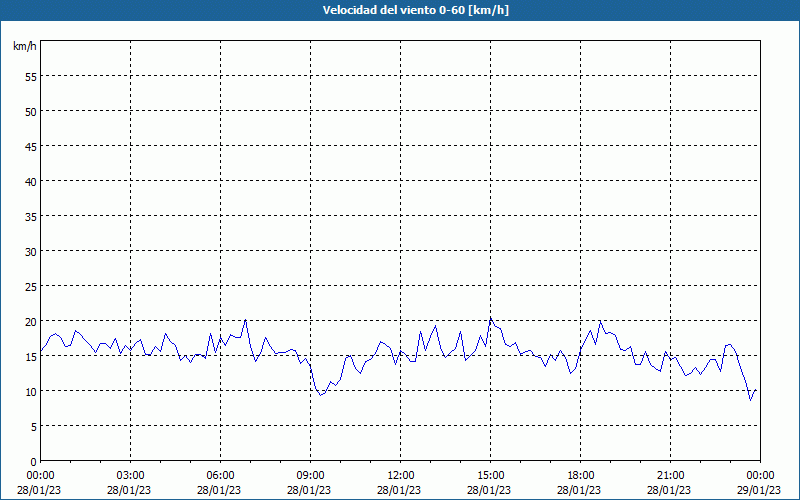Image resolution: width=800 pixels, height=500 pixels.
Task: Click the 15:00 time label on x-axis
Action: tap(490, 476)
